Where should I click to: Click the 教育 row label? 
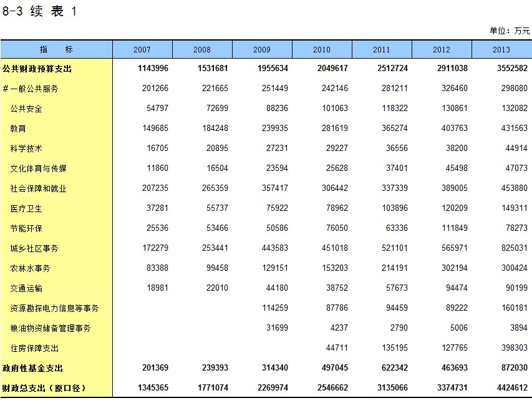click(18, 129)
